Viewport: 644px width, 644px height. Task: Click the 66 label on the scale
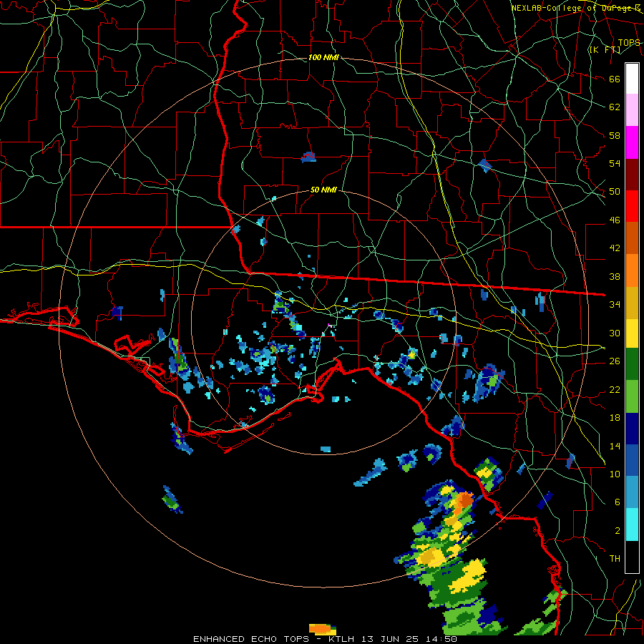tap(615, 79)
